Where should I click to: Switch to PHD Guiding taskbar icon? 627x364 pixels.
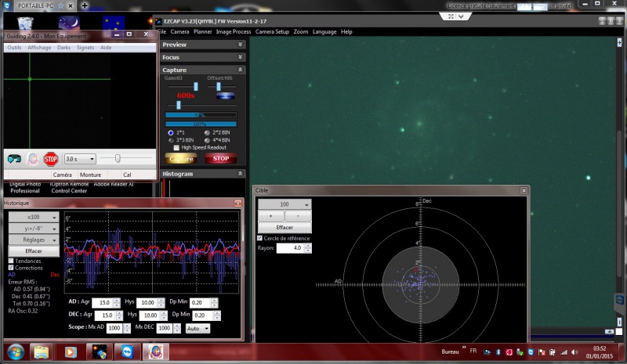point(155,352)
